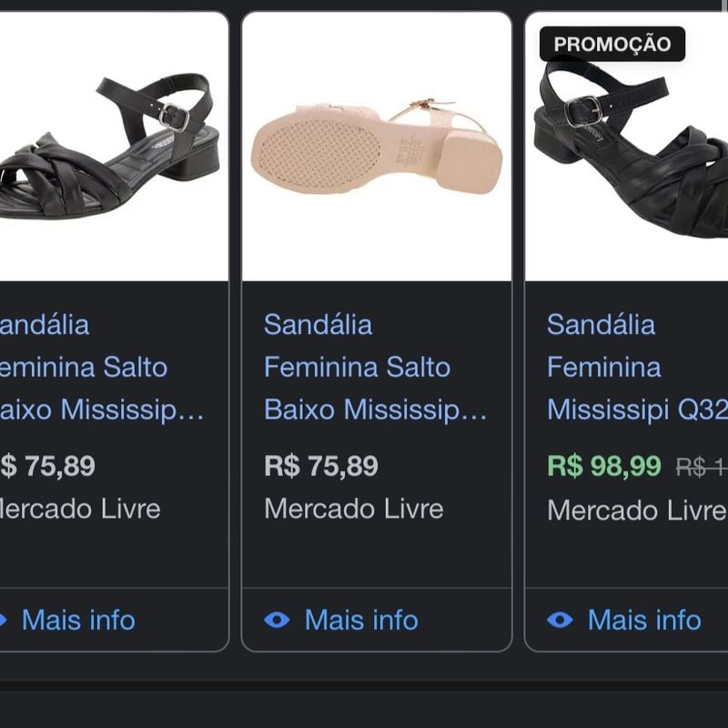Click Mercado Livre seller in right card
The height and width of the screenshot is (728, 728).
coord(636,510)
